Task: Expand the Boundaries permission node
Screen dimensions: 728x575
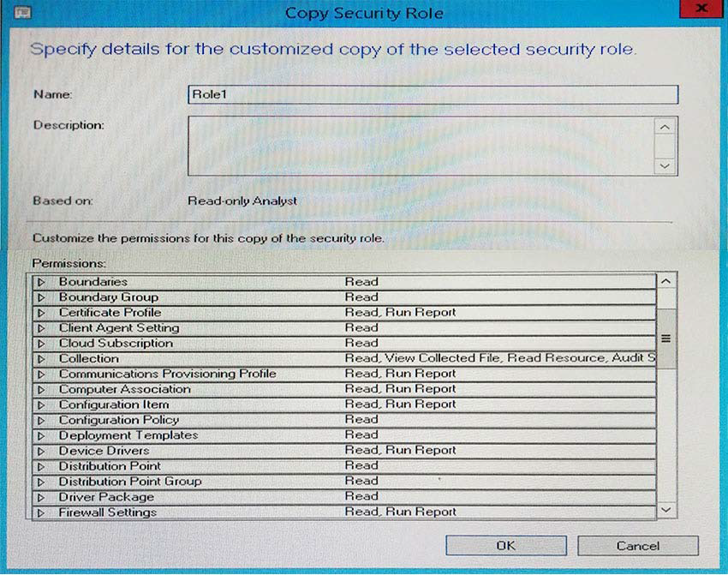Action: pyautogui.click(x=41, y=283)
